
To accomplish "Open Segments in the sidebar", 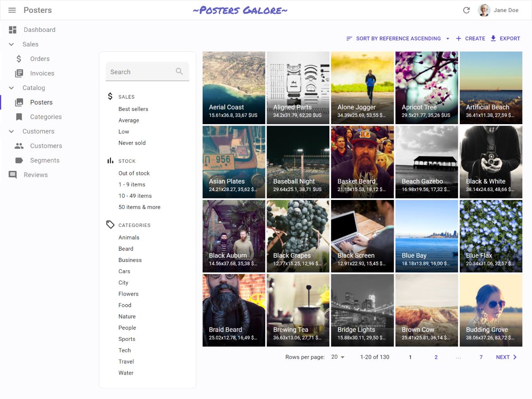I will tap(44, 160).
